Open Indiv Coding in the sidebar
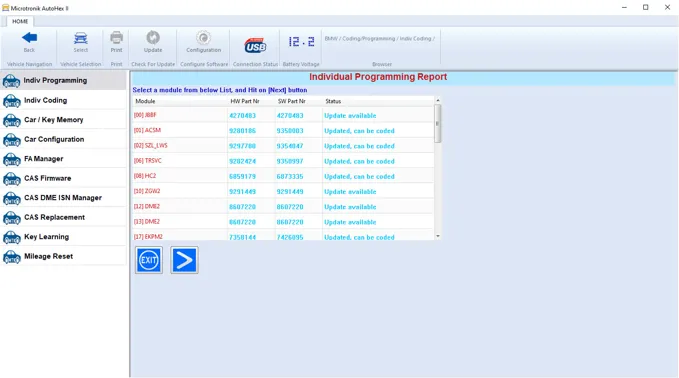Screen dimensions: 679x378 click(63, 100)
